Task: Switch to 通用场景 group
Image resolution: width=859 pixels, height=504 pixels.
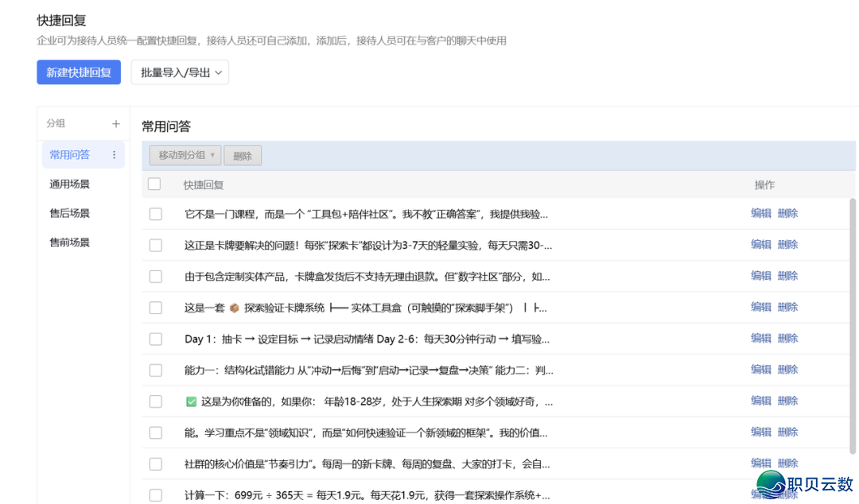Action: (69, 184)
